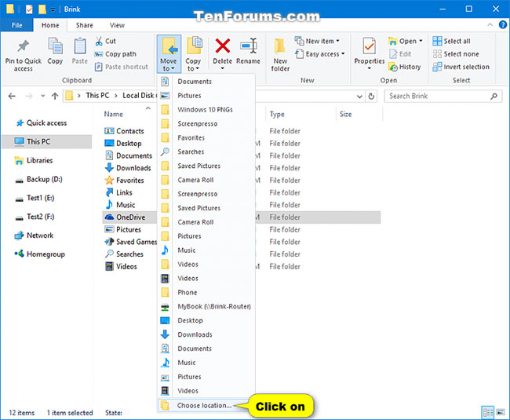The height and width of the screenshot is (420, 510).
Task: Choose Searches in Move to menu
Action: (x=206, y=152)
